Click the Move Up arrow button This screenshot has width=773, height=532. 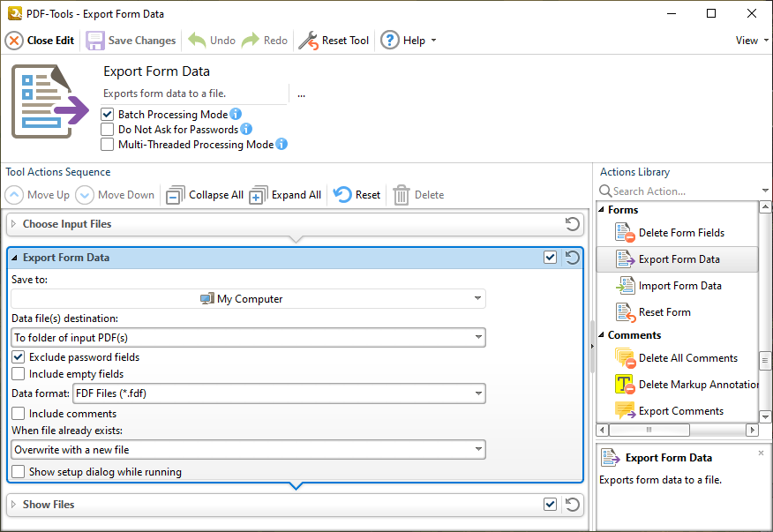pos(37,195)
